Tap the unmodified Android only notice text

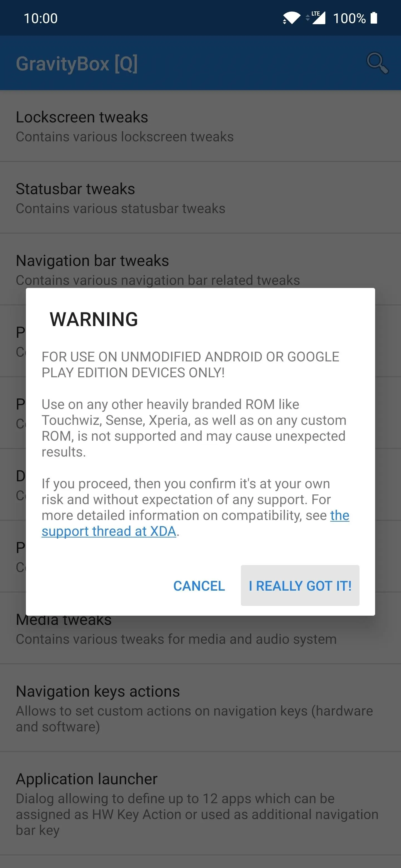(x=190, y=364)
